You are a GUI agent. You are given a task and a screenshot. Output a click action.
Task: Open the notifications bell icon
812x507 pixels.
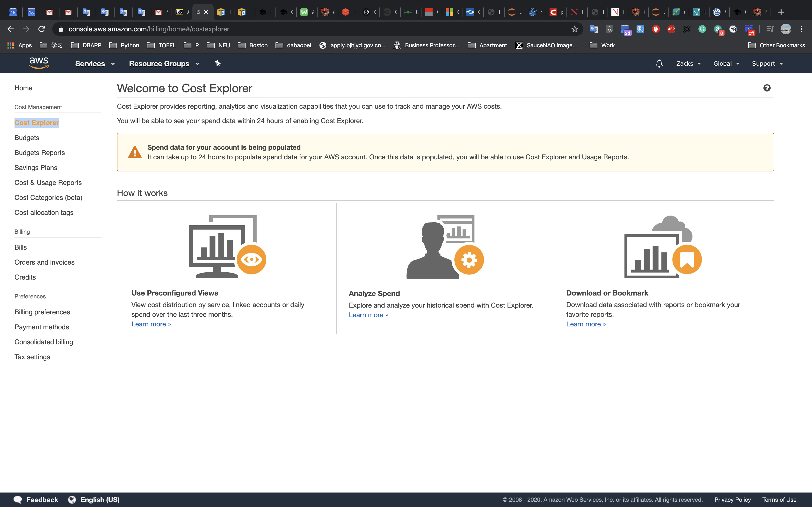pyautogui.click(x=659, y=64)
